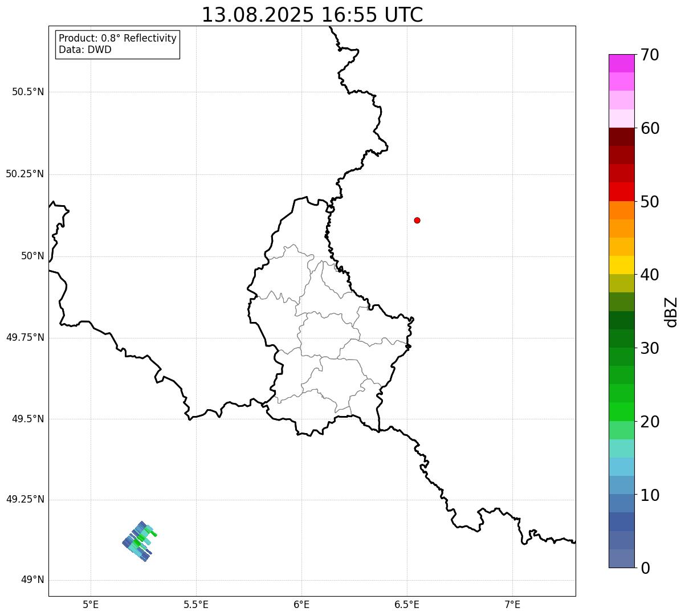Click the bright red 50 dBZ band

pos(621,191)
